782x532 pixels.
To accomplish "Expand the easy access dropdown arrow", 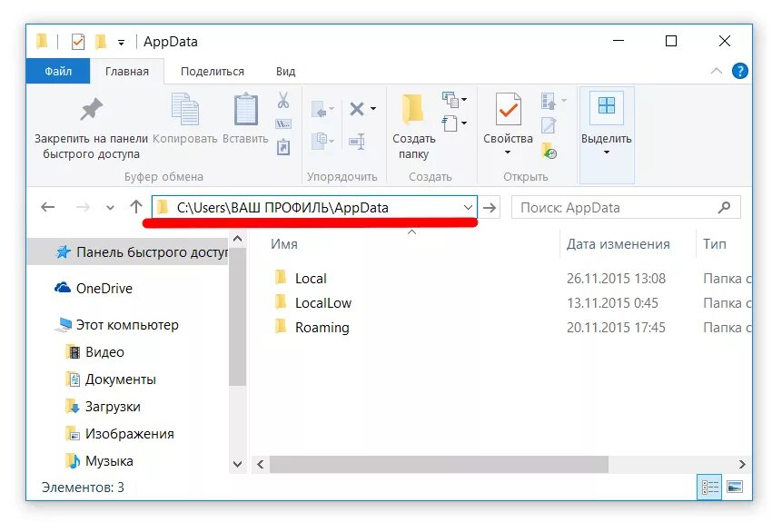I will tap(464, 123).
